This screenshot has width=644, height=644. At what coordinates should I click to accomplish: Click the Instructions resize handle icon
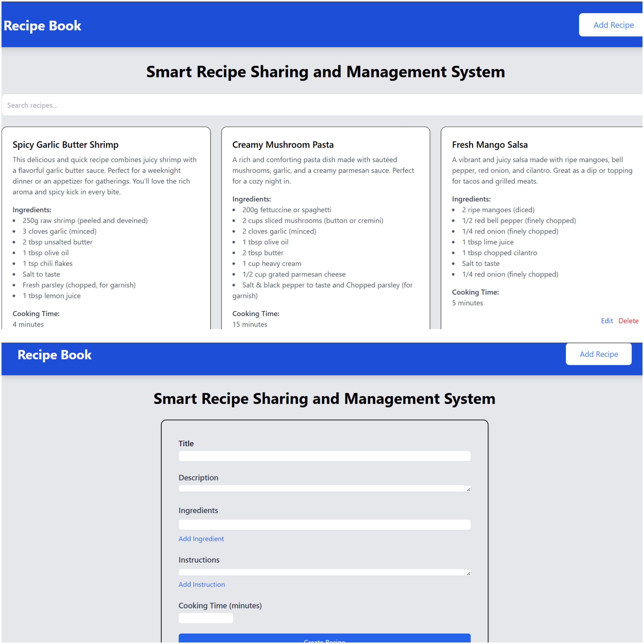coord(468,573)
